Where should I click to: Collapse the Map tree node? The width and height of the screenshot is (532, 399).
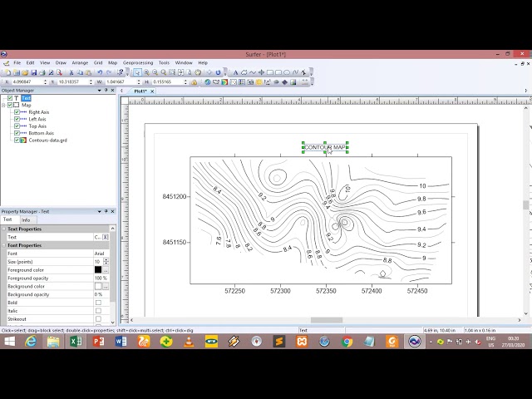click(3, 106)
